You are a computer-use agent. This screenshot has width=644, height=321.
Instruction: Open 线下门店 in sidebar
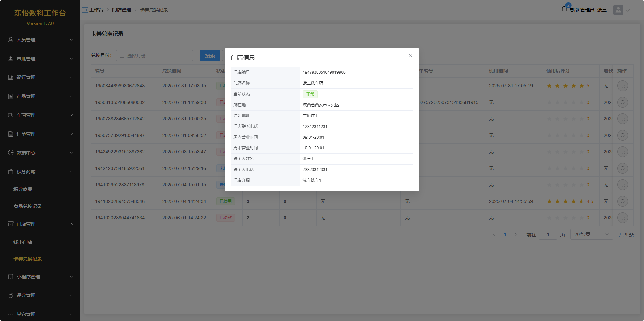click(23, 242)
